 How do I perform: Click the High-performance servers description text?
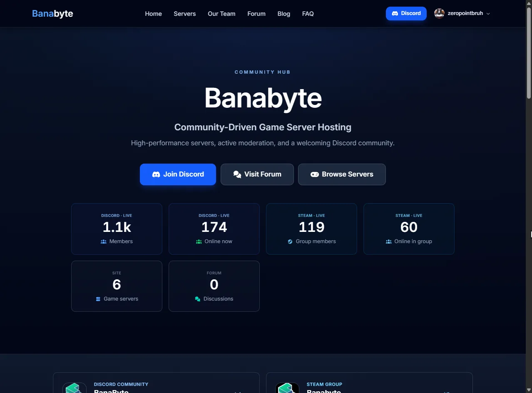point(263,143)
